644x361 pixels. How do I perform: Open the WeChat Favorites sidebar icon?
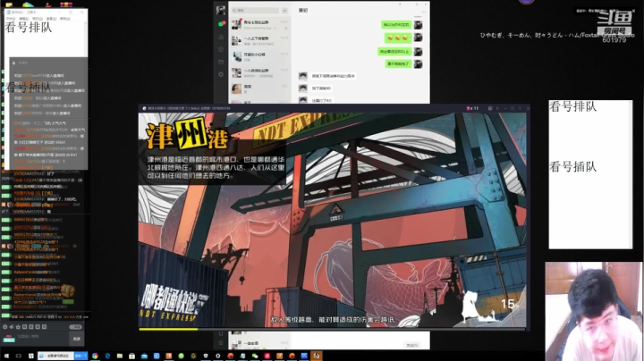coord(221,49)
